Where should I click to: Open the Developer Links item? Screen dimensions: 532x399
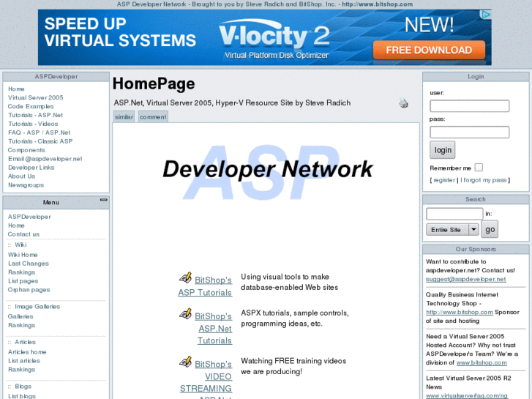click(x=31, y=168)
